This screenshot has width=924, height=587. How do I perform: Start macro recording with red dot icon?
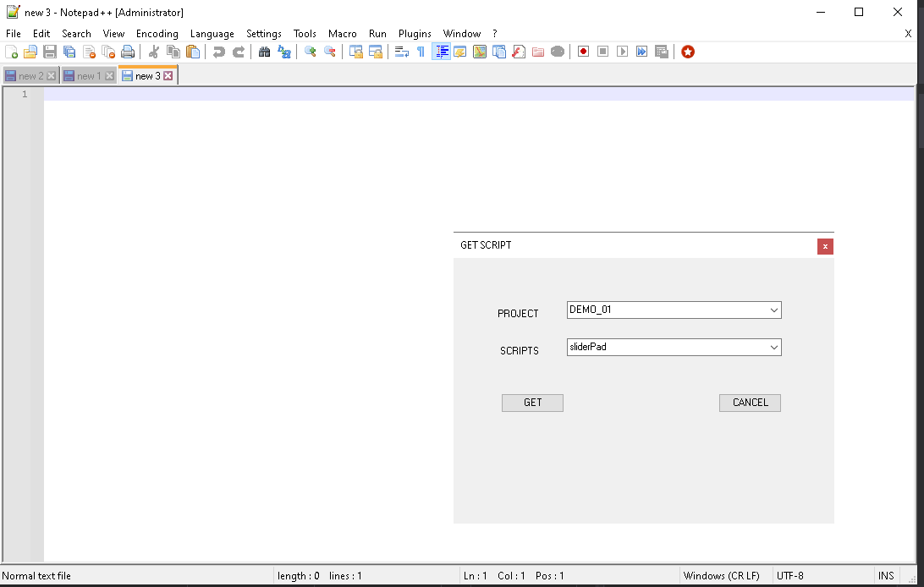(583, 52)
